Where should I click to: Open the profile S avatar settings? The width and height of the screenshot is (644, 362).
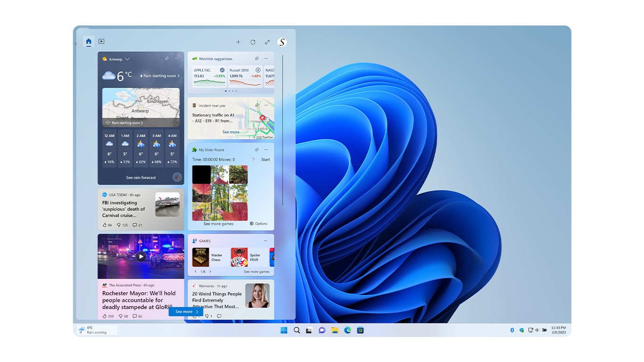(x=282, y=42)
